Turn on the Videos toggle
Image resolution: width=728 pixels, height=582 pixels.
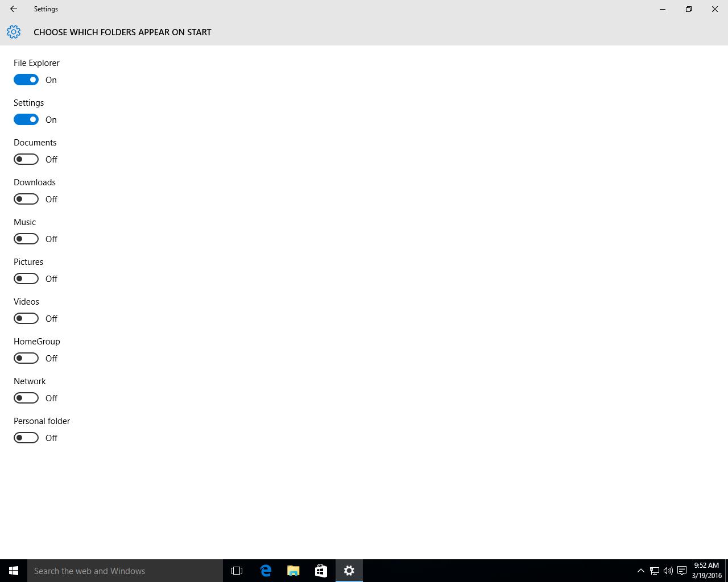tap(26, 318)
